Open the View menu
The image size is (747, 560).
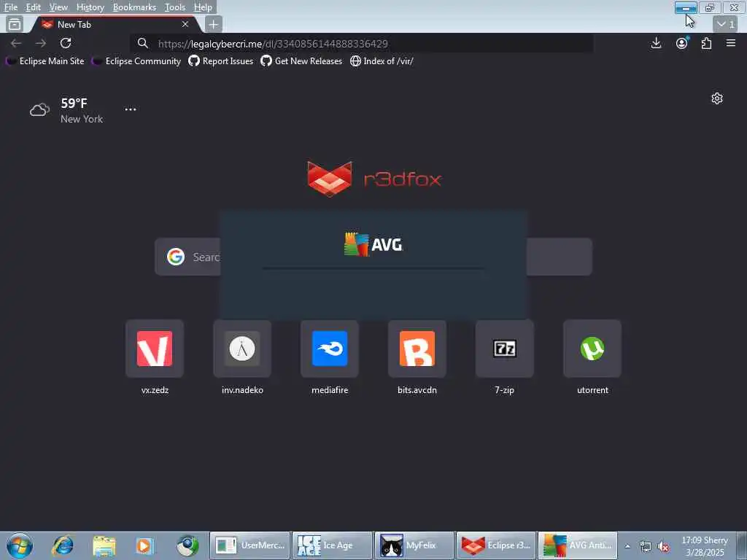tap(58, 7)
